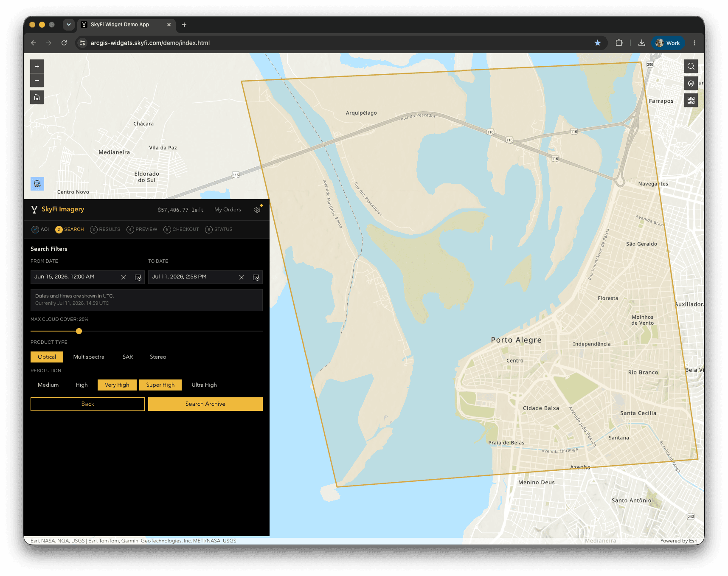Go forward one page
Image resolution: width=728 pixels, height=576 pixels.
(x=49, y=43)
